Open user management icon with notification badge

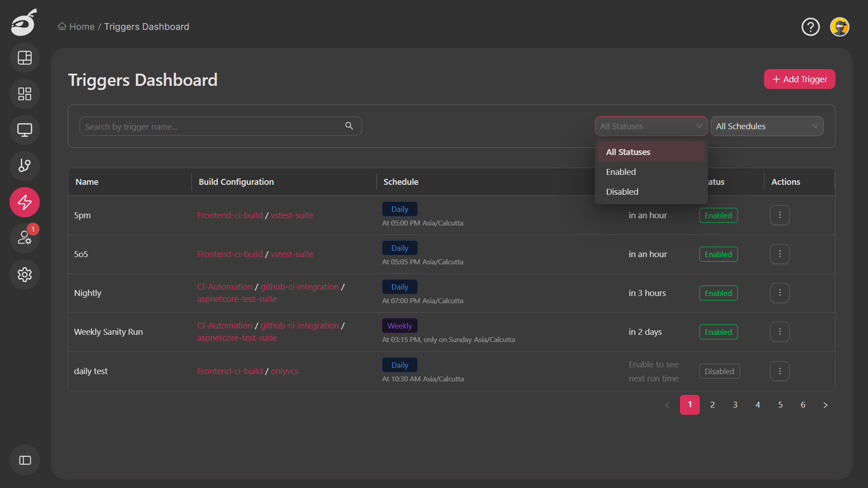(x=24, y=238)
